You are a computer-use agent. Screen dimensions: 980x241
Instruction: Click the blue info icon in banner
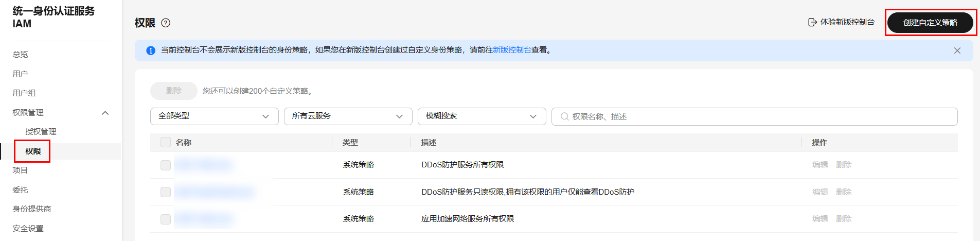tap(151, 50)
